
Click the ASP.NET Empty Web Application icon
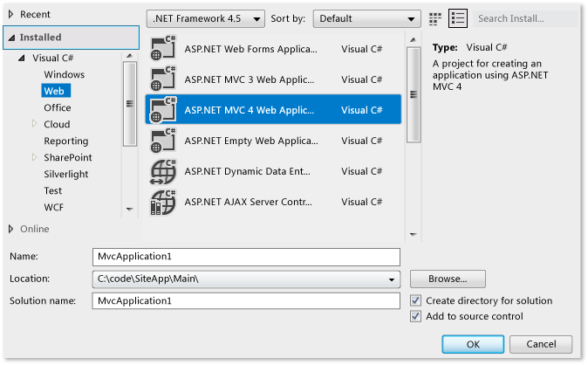pyautogui.click(x=163, y=141)
